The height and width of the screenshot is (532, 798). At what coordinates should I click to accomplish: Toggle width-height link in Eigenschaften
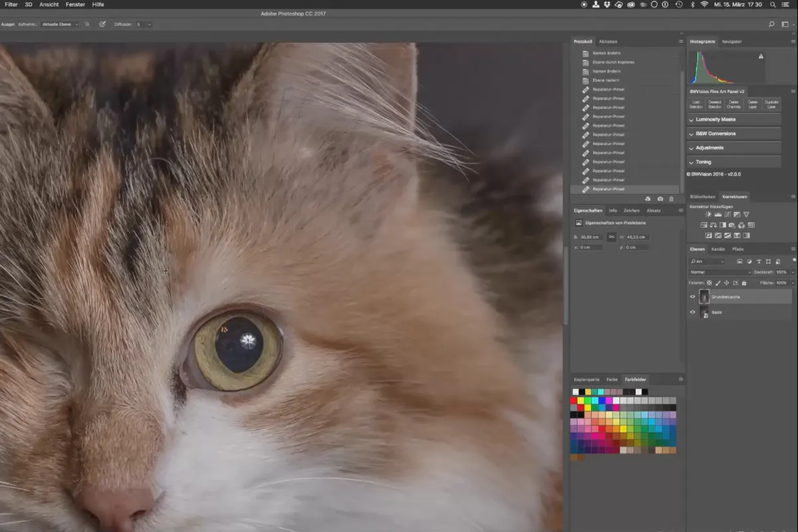pos(610,237)
